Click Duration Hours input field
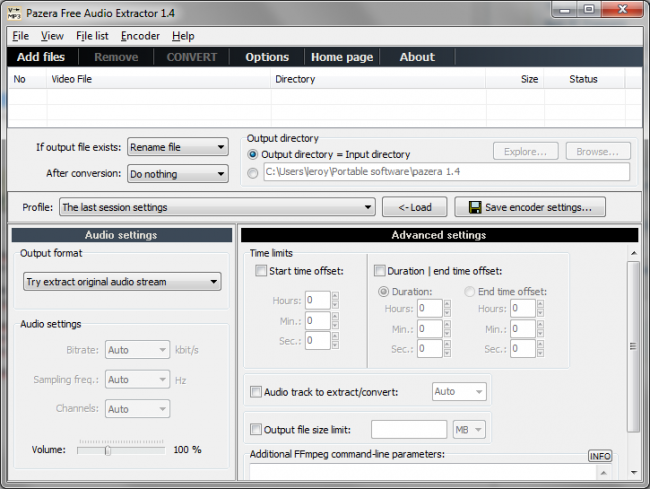 point(429,308)
